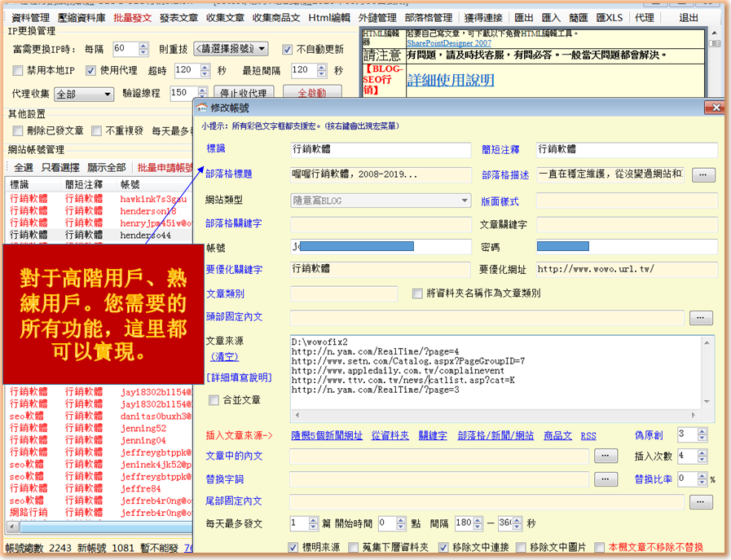This screenshot has height=560, width=731.
Task: Select the Html編輯 menu item
Action: click(x=329, y=17)
